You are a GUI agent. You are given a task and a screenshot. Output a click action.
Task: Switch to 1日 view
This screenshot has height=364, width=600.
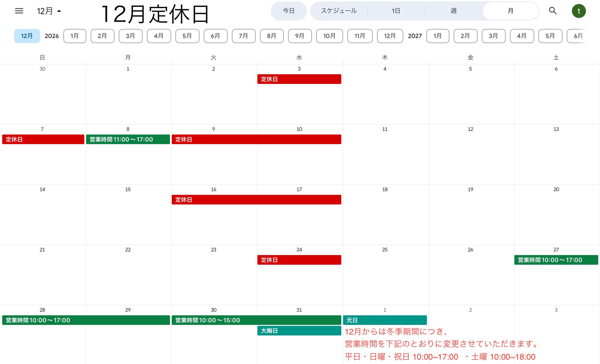pos(396,11)
